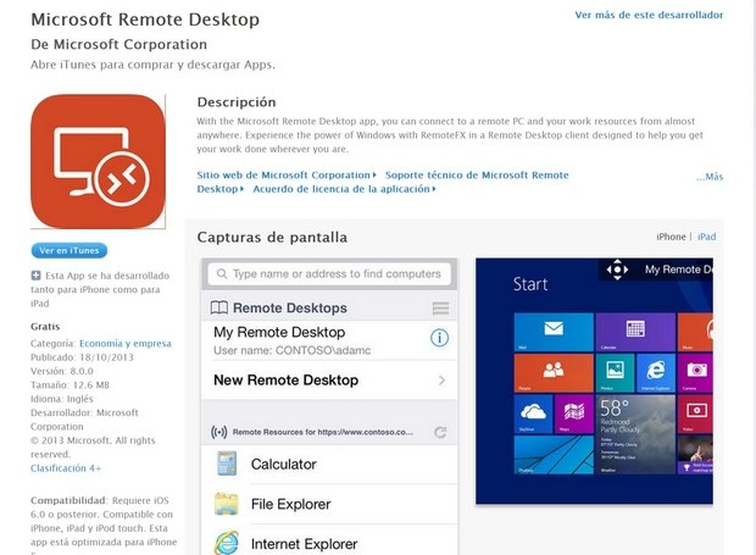Click the magnifier icon in search field

click(x=222, y=274)
